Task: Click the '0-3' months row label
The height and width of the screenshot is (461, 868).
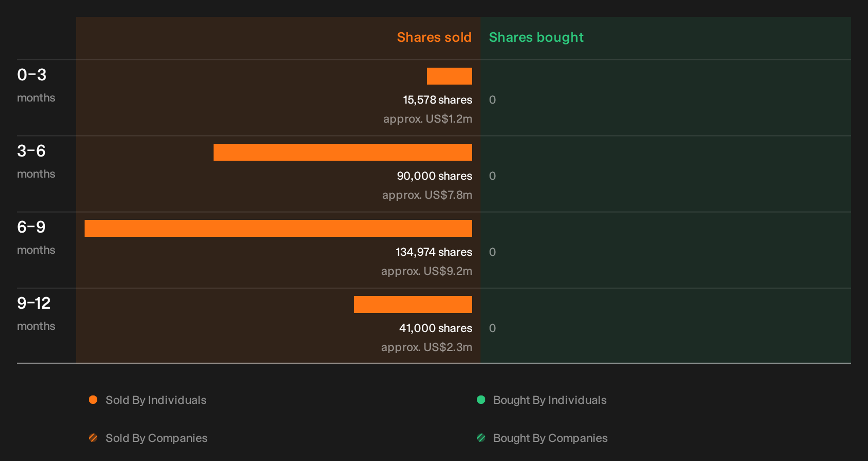Action: pyautogui.click(x=32, y=75)
